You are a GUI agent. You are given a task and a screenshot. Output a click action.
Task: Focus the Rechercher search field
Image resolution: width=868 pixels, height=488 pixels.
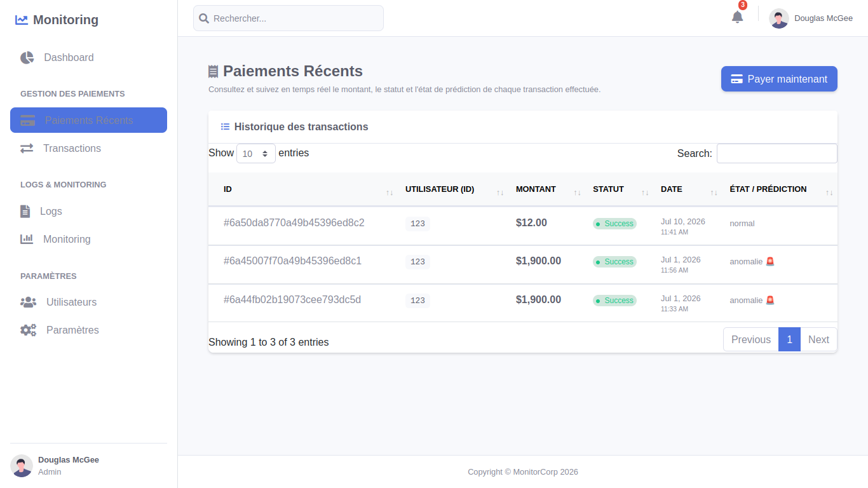click(x=288, y=18)
